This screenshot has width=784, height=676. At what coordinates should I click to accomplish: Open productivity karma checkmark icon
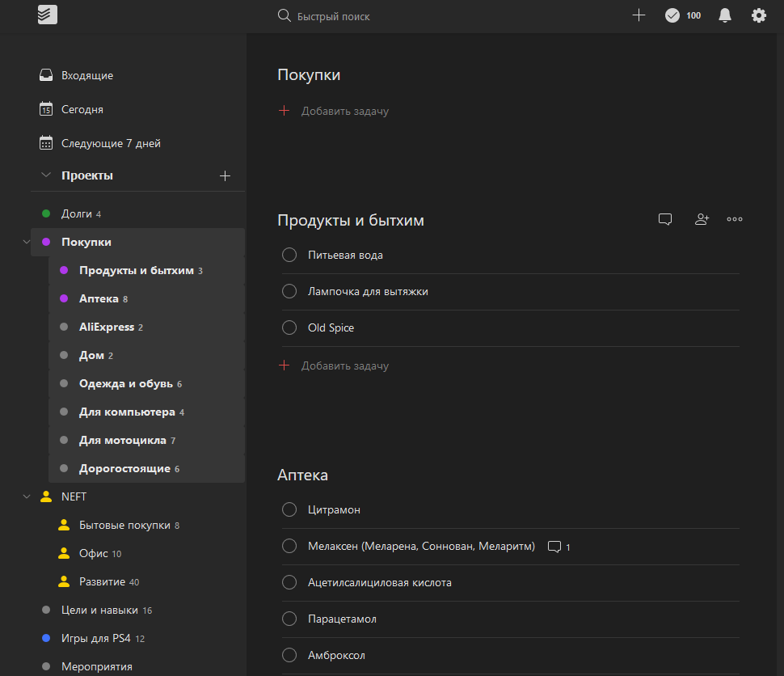point(672,15)
